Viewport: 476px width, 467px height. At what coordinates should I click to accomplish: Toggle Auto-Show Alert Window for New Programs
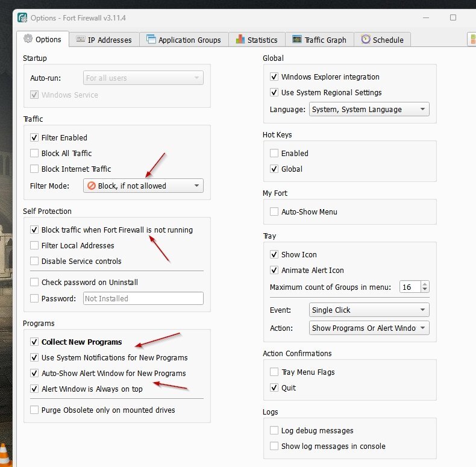tap(34, 373)
